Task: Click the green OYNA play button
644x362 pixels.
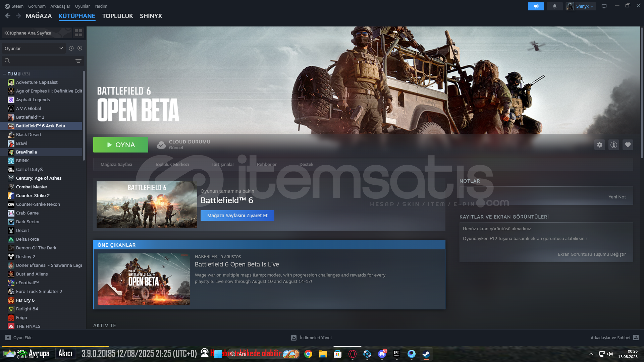Action: (121, 145)
